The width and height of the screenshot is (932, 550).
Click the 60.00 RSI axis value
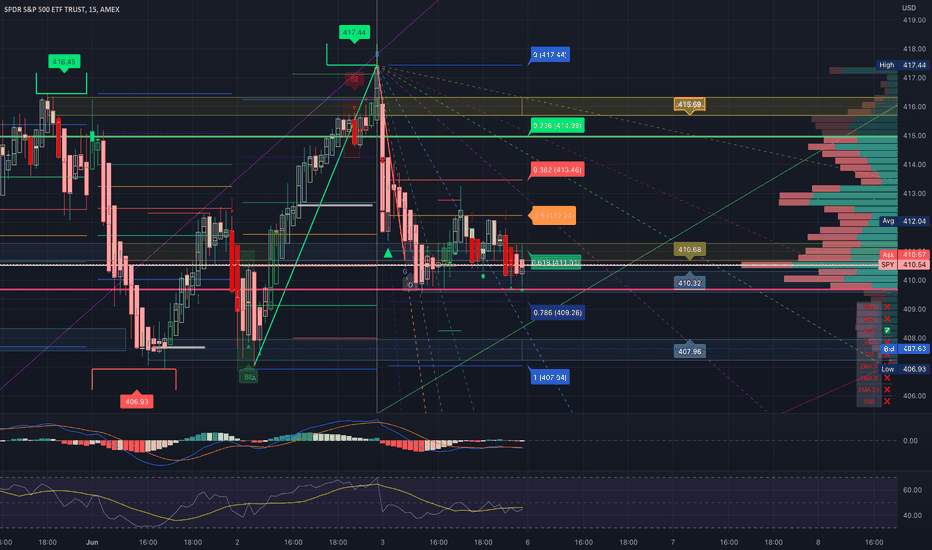point(912,490)
